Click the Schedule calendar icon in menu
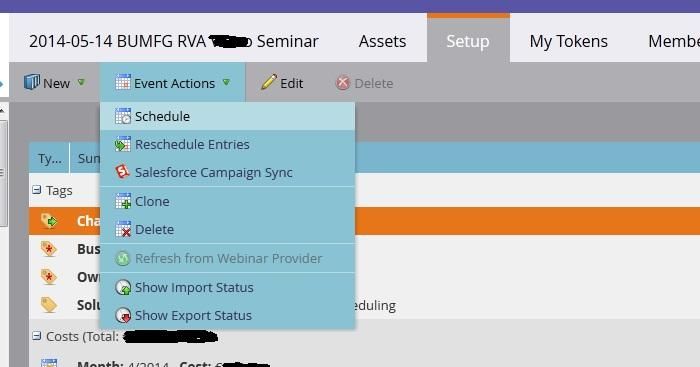 [123, 116]
